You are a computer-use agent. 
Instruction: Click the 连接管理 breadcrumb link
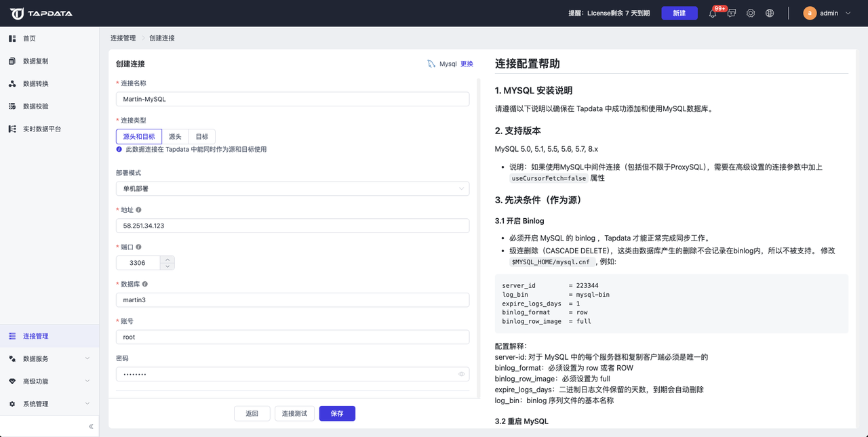click(x=123, y=38)
